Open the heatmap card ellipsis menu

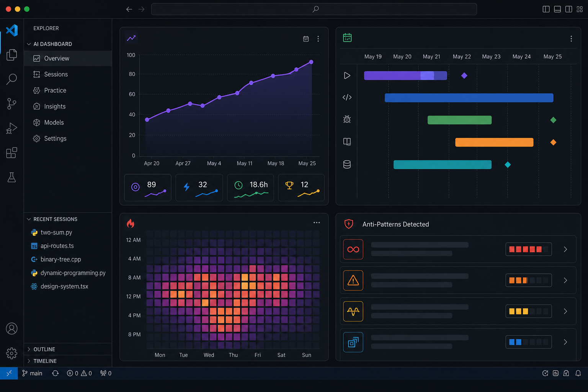coord(317,222)
